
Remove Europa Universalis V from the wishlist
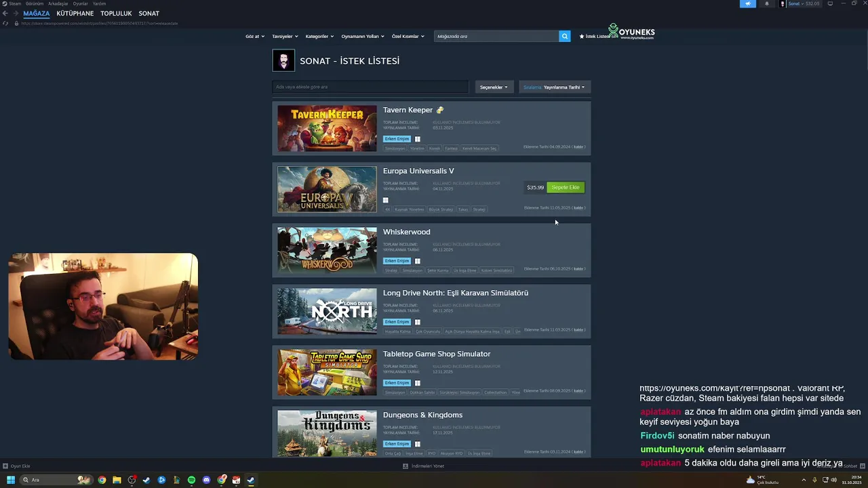pos(578,207)
